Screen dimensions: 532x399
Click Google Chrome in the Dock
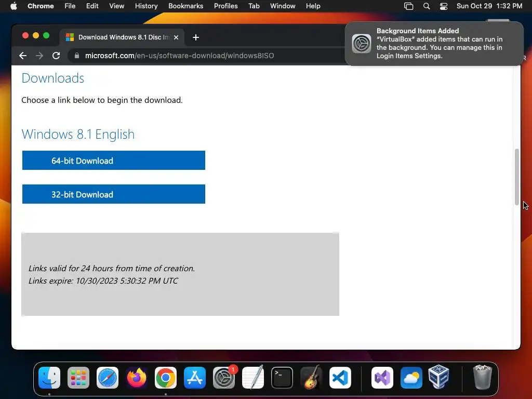pyautogui.click(x=166, y=378)
